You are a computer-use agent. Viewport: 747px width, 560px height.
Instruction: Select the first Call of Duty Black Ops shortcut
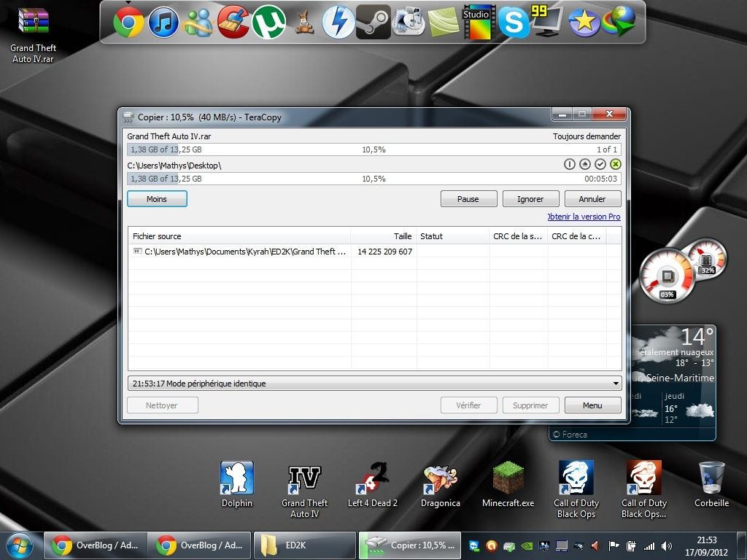pos(576,489)
